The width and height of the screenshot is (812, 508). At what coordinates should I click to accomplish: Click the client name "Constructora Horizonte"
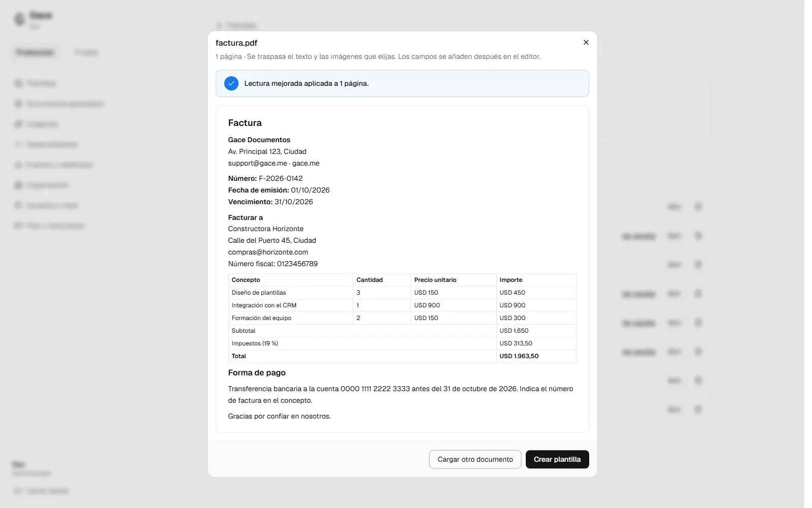[x=265, y=229]
